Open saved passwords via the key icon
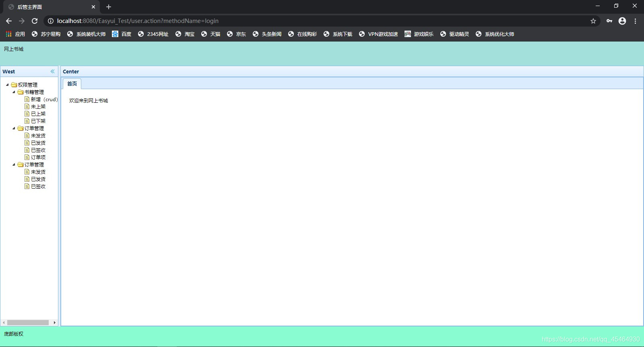 [609, 21]
